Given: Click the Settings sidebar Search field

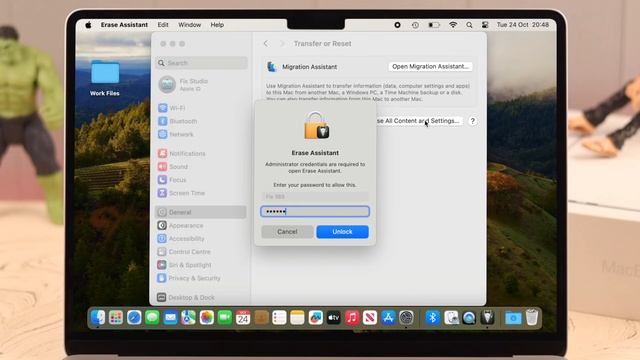Looking at the screenshot, I should tap(202, 63).
